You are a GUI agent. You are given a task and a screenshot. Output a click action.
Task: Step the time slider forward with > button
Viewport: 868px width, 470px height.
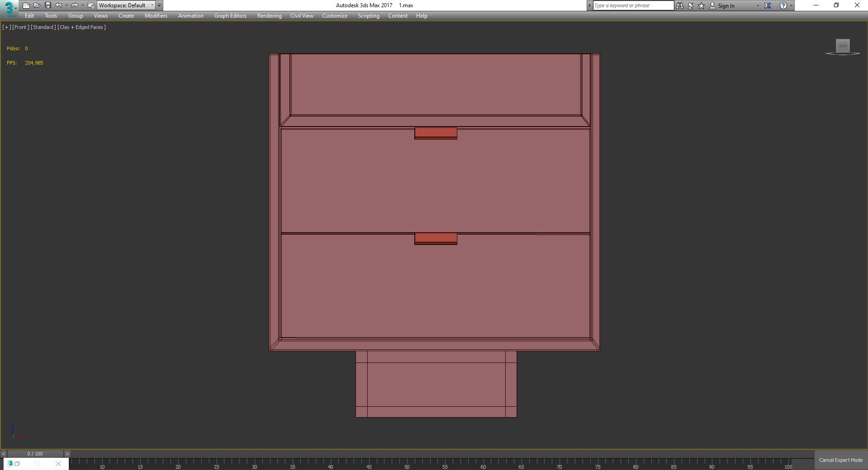pos(67,454)
